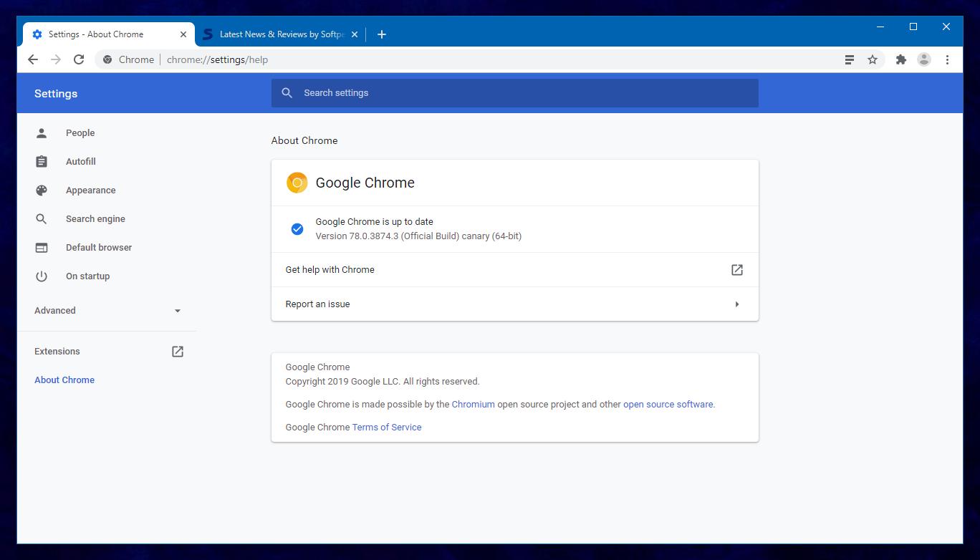This screenshot has height=560, width=980.
Task: Bookmark this page with the star icon
Action: pos(873,60)
